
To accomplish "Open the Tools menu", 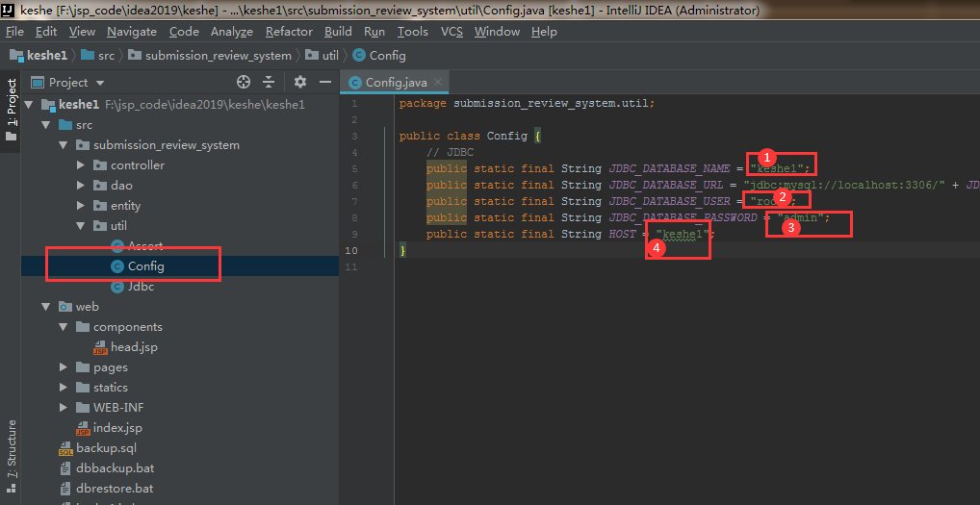I will tap(412, 31).
